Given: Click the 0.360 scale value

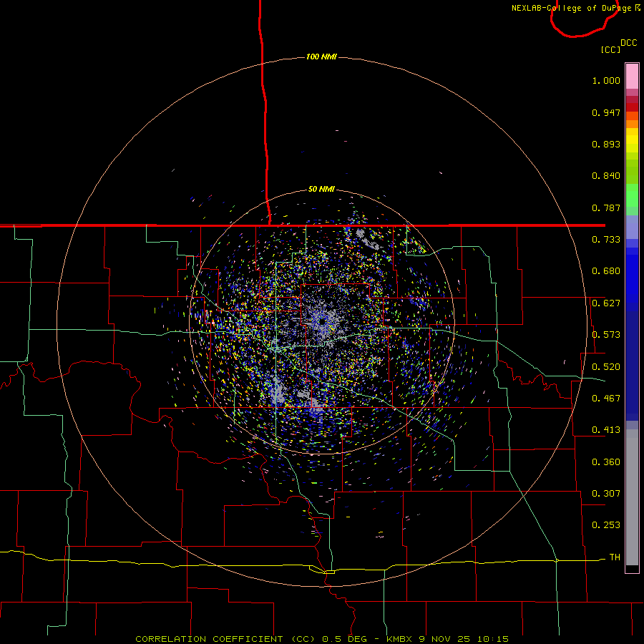Looking at the screenshot, I should (606, 462).
